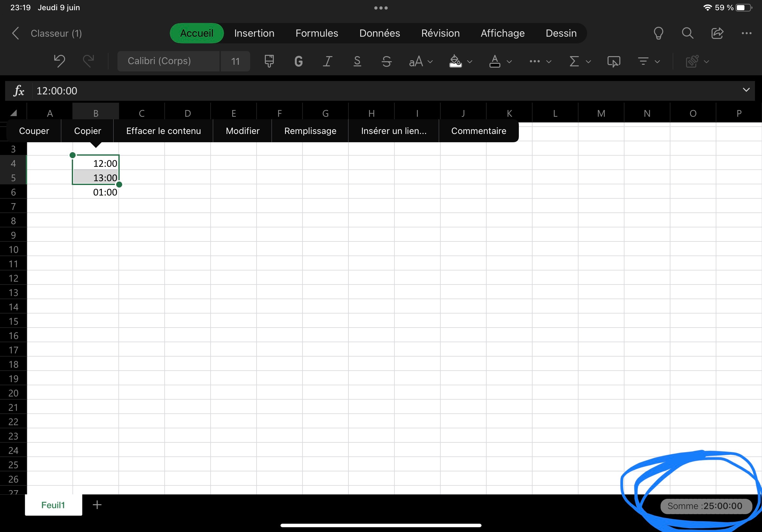Click the font size change aA icon
This screenshot has width=762, height=532.
(x=416, y=61)
